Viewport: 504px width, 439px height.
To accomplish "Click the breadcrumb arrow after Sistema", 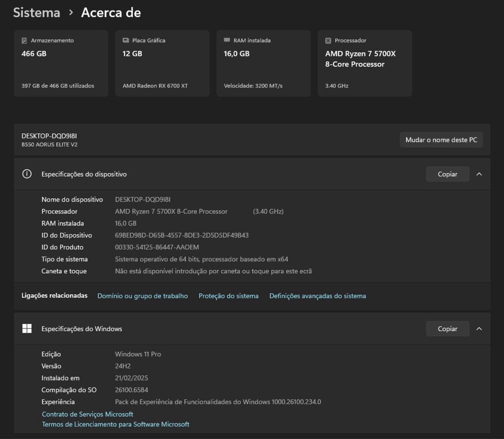I will click(71, 13).
